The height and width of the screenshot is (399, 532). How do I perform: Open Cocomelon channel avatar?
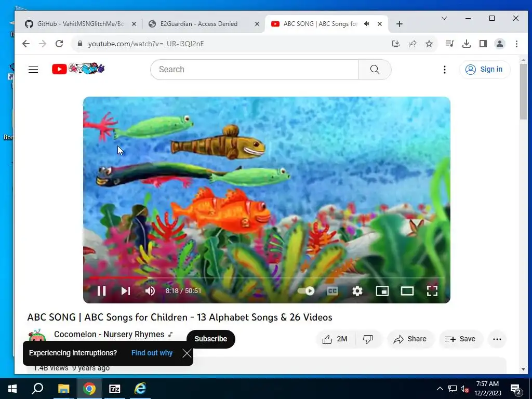(37, 335)
